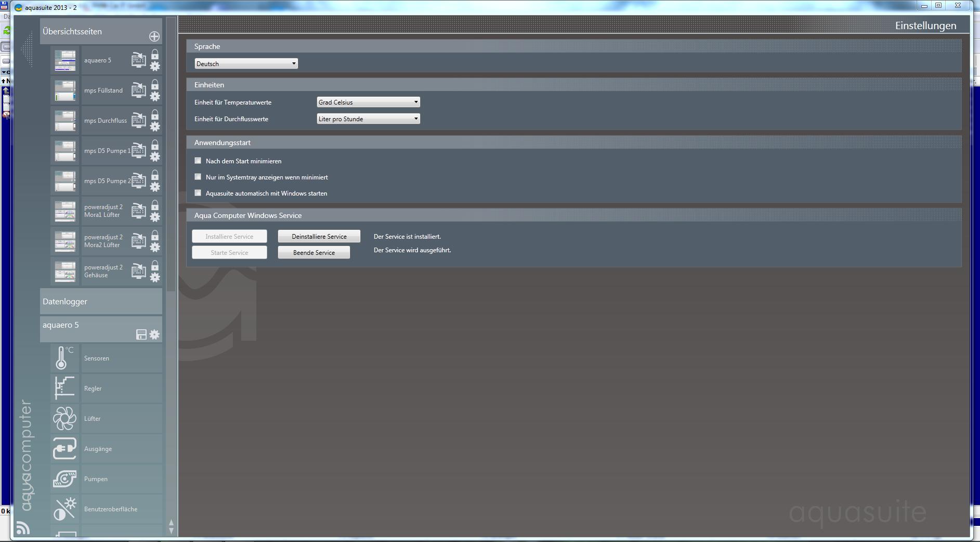Click the thermometer Sensoren icon
The image size is (980, 542).
click(65, 358)
